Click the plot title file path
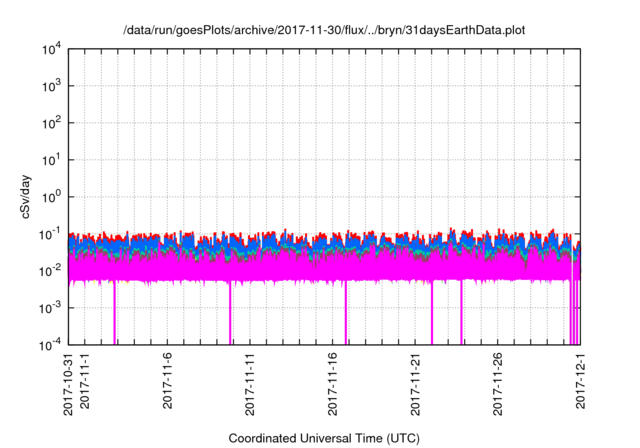Screen dimensions: 640x448 pos(324,30)
